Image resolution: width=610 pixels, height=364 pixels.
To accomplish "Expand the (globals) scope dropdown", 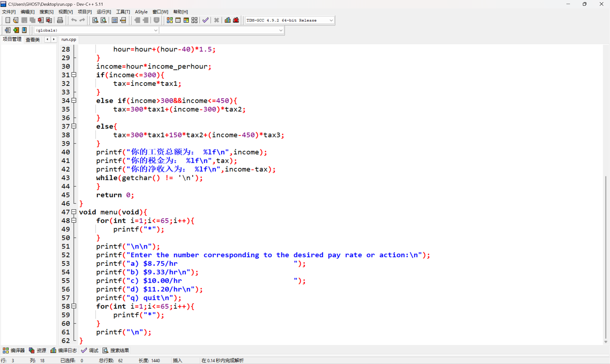I will [155, 30].
